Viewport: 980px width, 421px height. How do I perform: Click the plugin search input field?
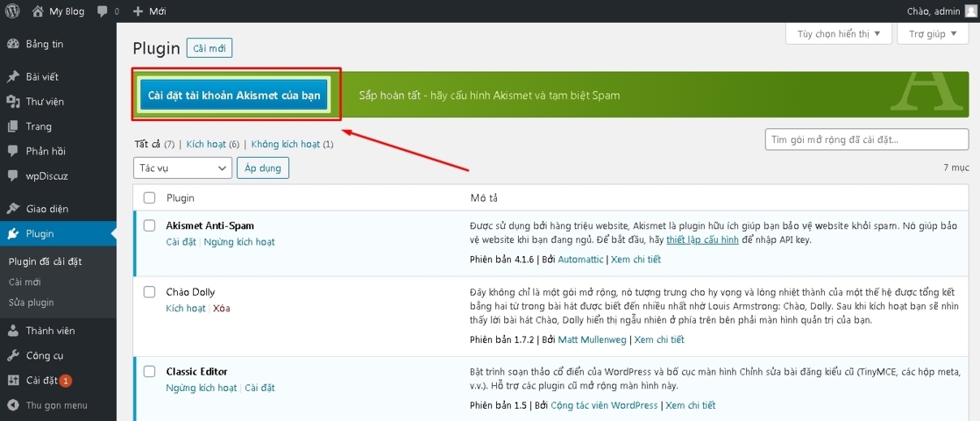point(866,139)
